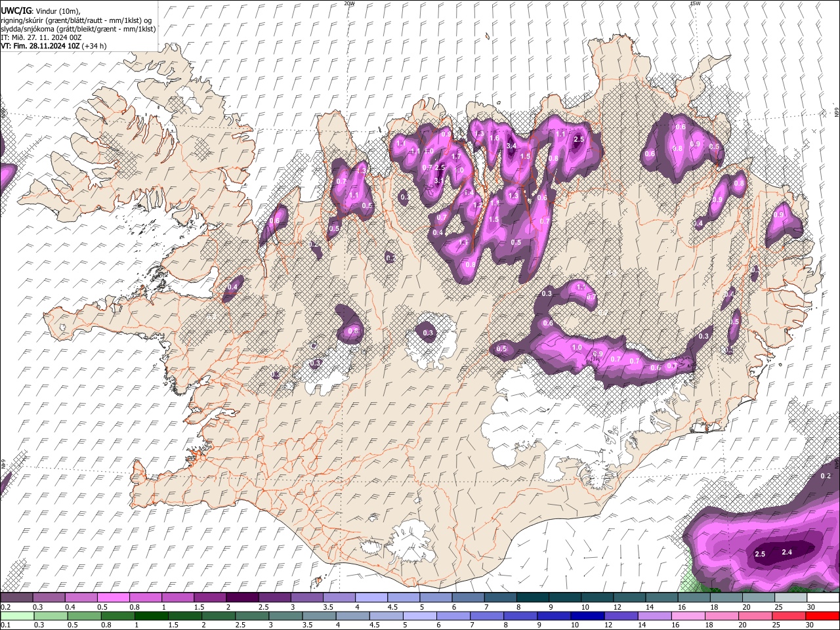Click the '20W' longitude label at the top
840x630 pixels.
point(349,3)
